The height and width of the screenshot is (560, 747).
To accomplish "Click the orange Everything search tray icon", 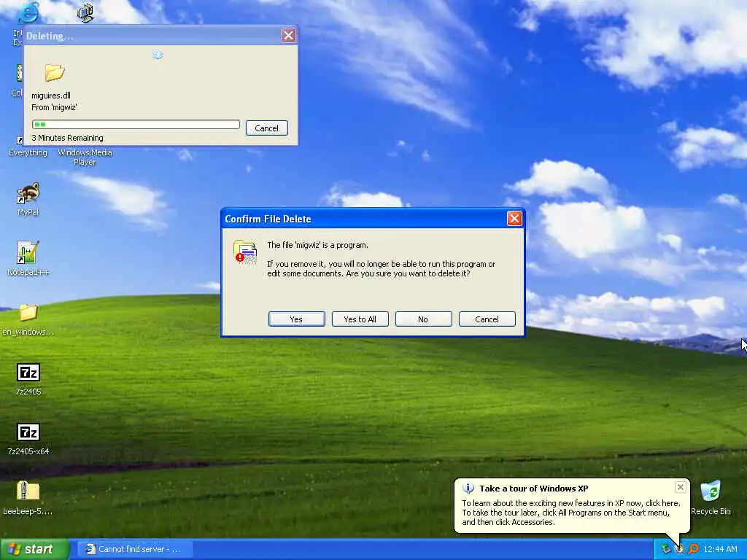I will [693, 549].
